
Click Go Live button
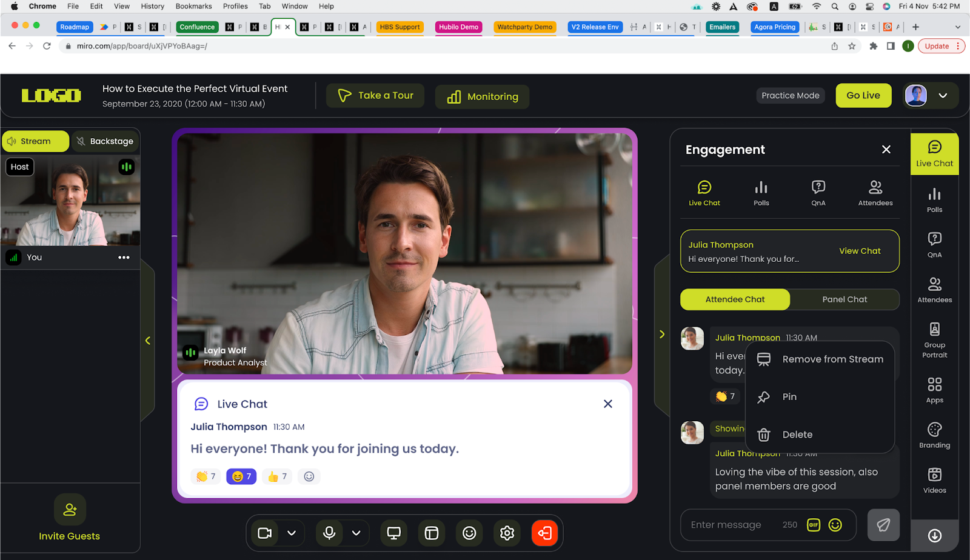863,95
